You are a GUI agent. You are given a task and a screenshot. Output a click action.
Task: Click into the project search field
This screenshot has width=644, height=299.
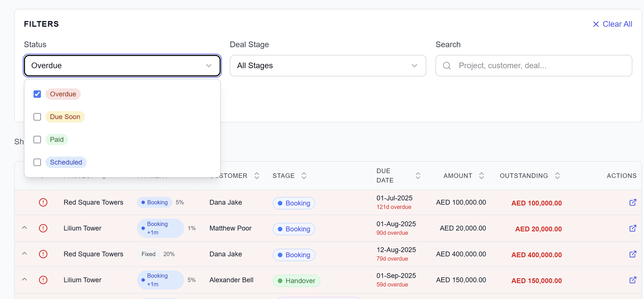(534, 65)
